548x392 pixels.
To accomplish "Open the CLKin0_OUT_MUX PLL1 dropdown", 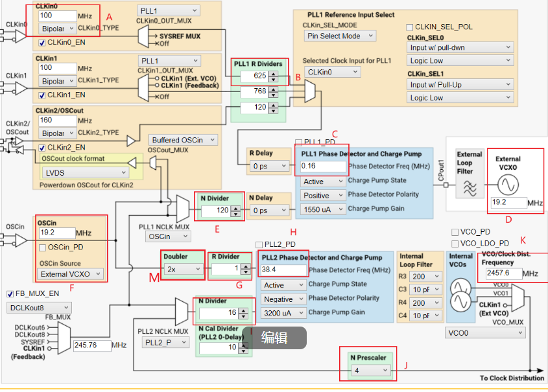I will pyautogui.click(x=169, y=11).
